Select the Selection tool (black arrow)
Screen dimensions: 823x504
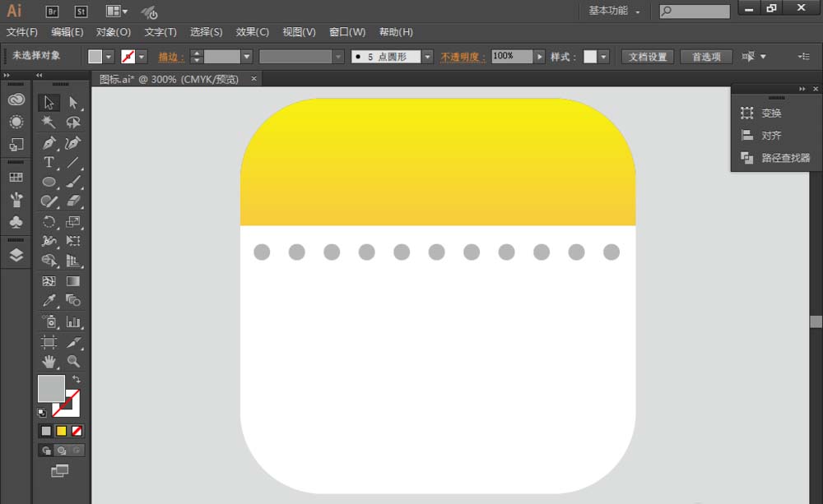(49, 102)
